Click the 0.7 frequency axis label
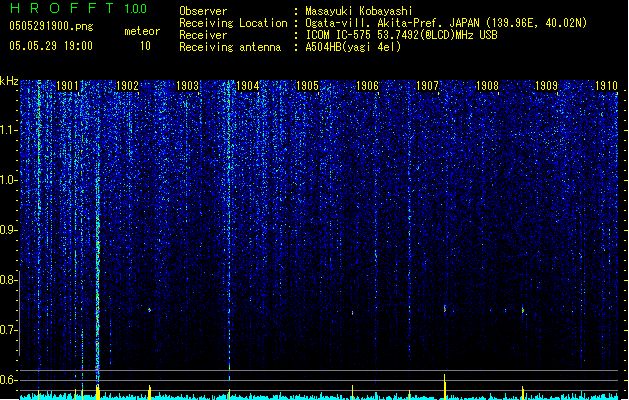This screenshot has height=400, width=629. click(8, 330)
